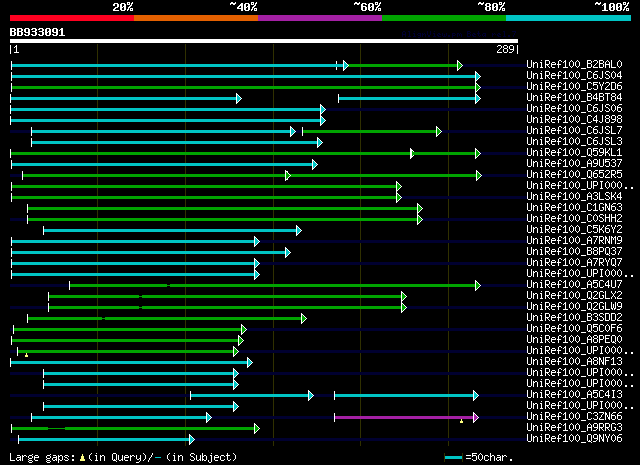This screenshot has height=465, width=640.
Task: Select the UniRef100_A8NF13 label
Action: click(574, 362)
